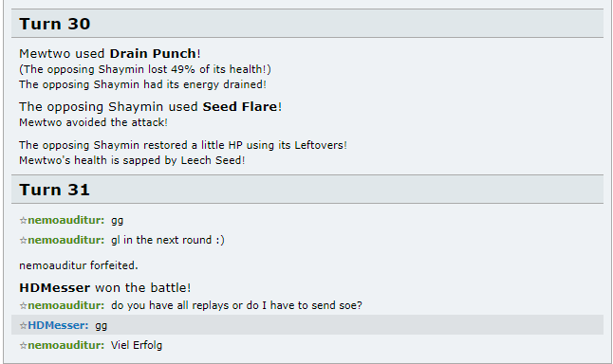Select nemoauditur's name on the Viel Erfolg line
The image size is (613, 364).
tap(66, 345)
